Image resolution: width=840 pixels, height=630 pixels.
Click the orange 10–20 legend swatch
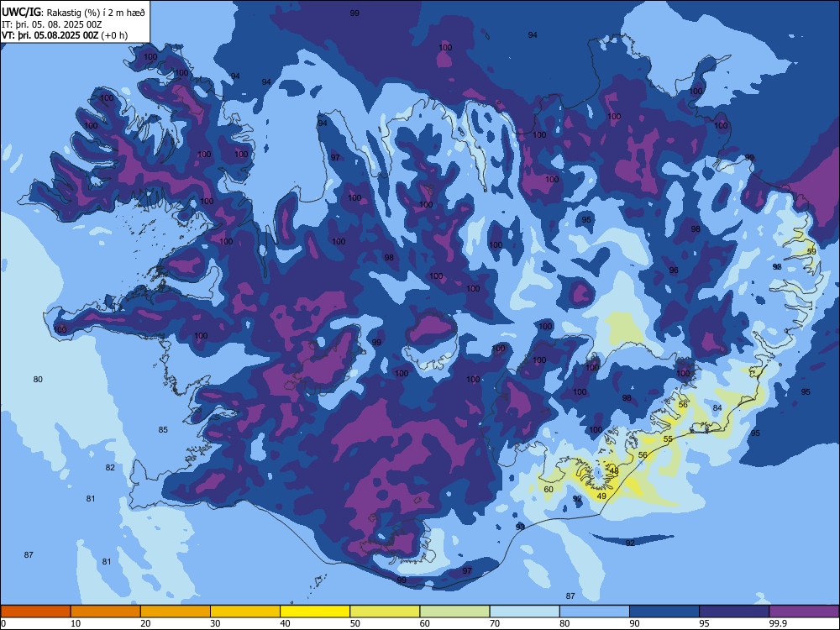[106, 612]
